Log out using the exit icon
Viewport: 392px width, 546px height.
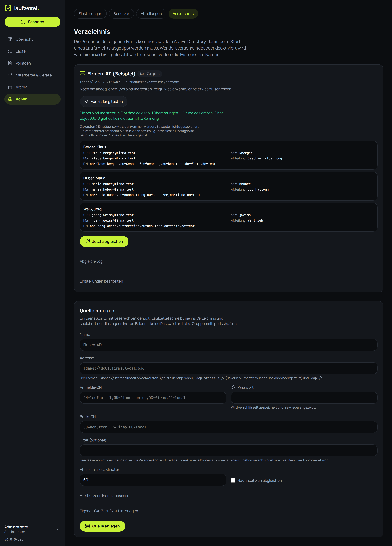56,529
